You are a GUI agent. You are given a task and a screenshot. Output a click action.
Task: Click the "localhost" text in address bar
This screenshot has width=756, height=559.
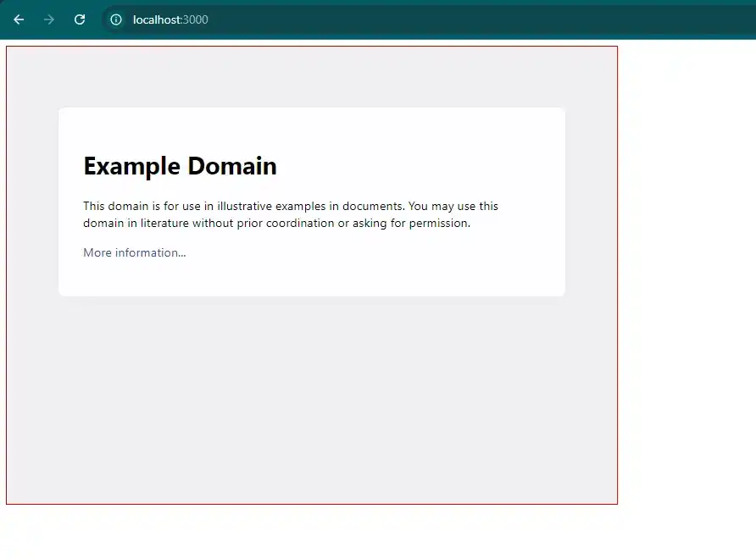click(x=157, y=19)
